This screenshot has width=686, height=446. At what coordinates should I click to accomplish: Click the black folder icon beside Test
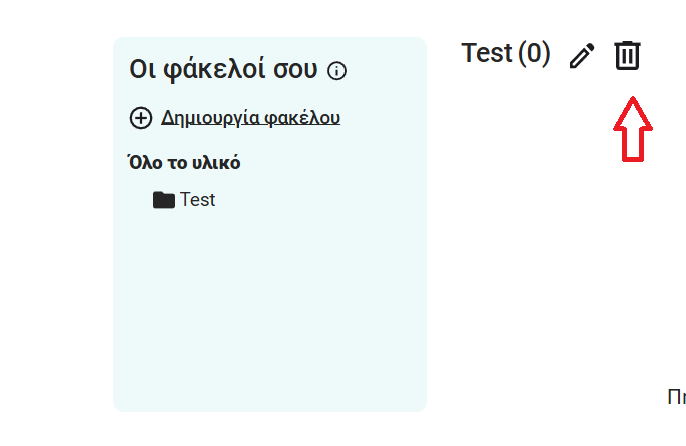point(164,200)
